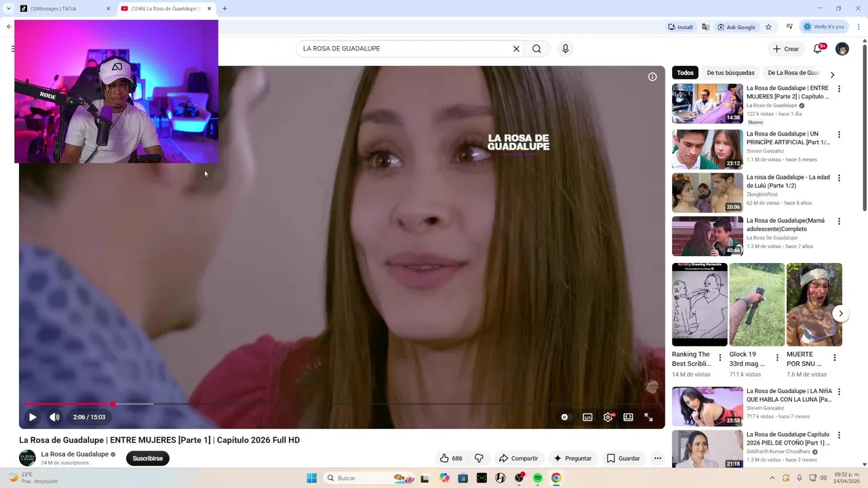Open the Windows Start menu

pyautogui.click(x=312, y=478)
